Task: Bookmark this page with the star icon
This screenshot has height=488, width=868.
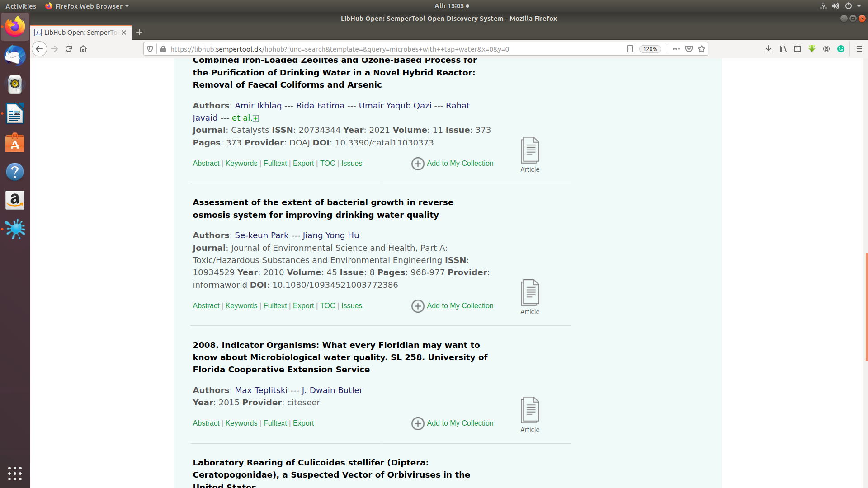Action: coord(702,49)
